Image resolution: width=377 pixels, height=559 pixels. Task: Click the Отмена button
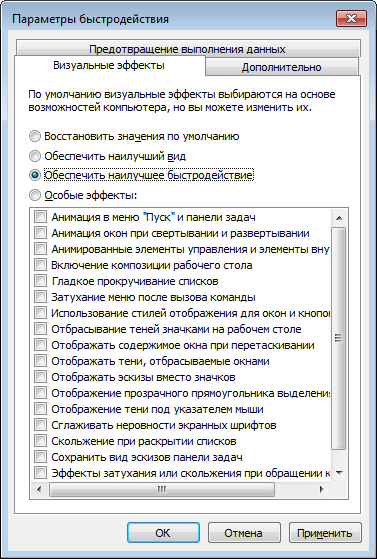pos(243,533)
